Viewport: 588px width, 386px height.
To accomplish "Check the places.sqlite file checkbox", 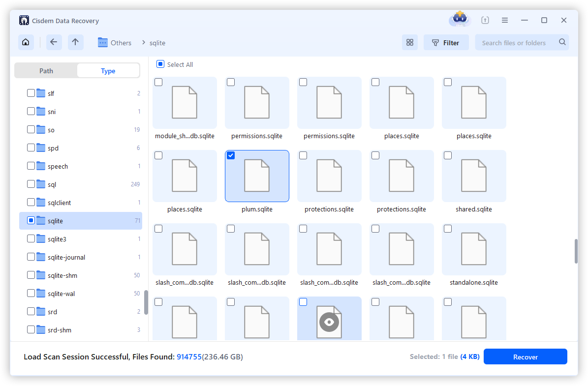I will tap(375, 82).
